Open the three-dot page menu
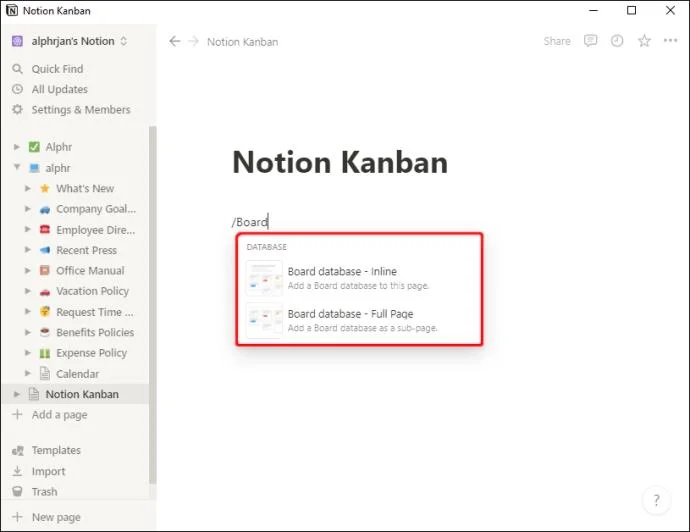690x532 pixels. pyautogui.click(x=670, y=40)
